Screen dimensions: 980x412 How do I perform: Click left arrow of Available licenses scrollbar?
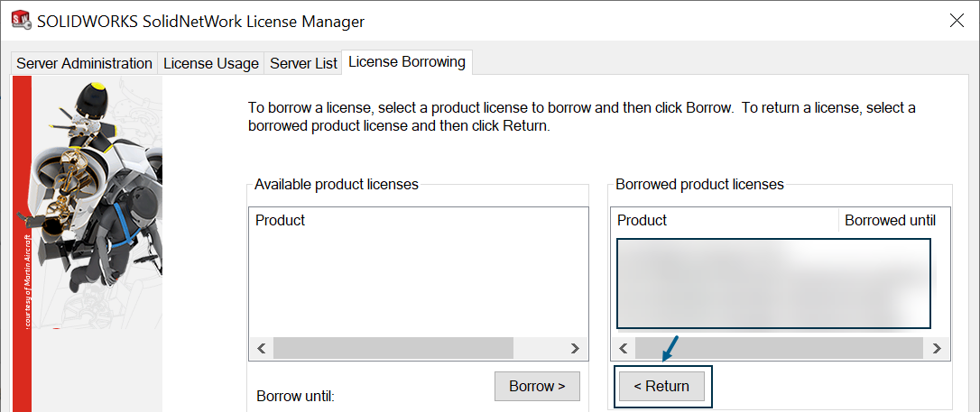(262, 348)
